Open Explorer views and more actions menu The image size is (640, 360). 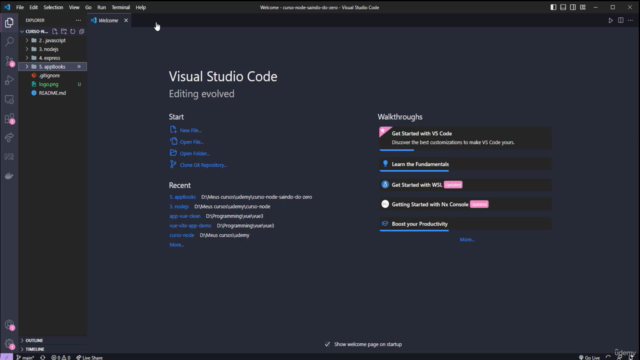pyautogui.click(x=78, y=20)
